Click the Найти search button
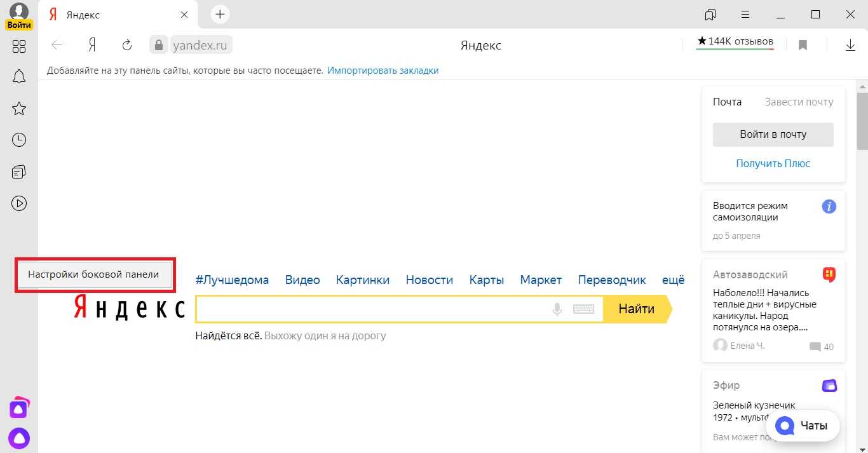868x453 pixels. pyautogui.click(x=637, y=309)
